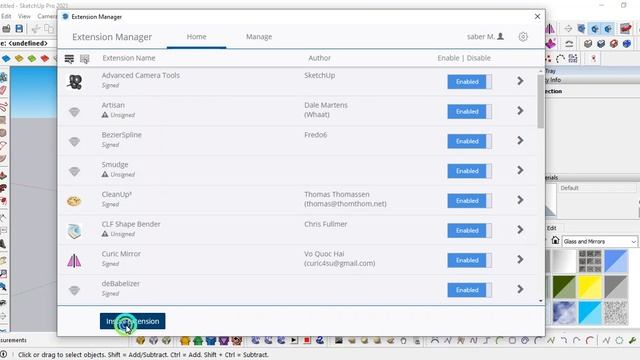Disable the Artisan extension toggle
This screenshot has width=640, height=360.
[x=469, y=111]
